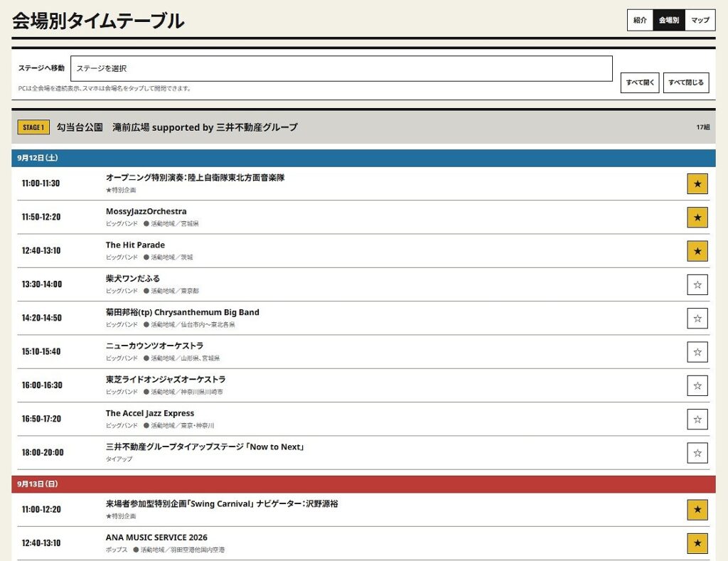Toggle favorite star for The Hit Parade

[697, 251]
